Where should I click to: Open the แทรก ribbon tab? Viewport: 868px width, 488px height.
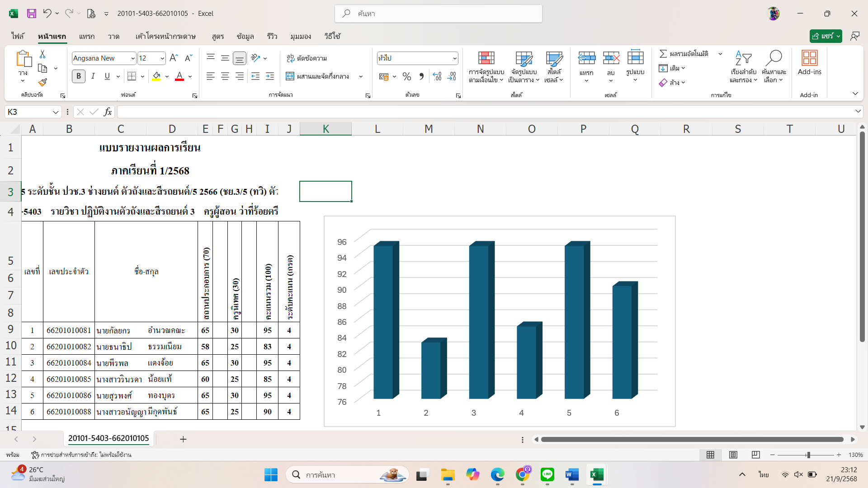coord(86,36)
